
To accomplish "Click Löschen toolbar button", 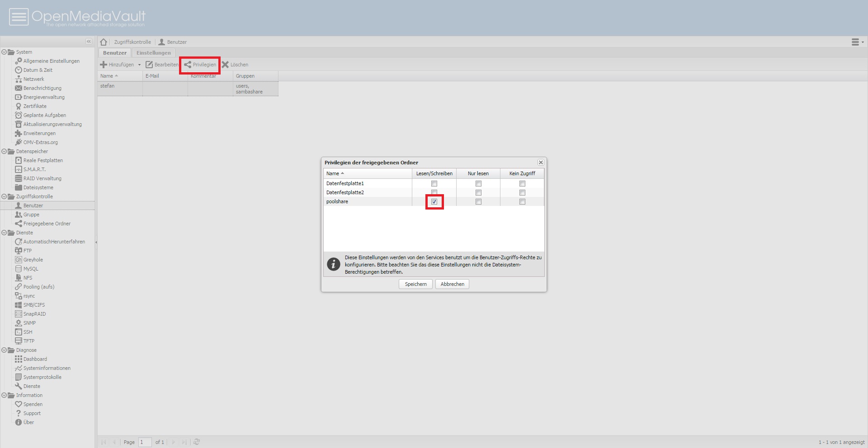I will (x=235, y=65).
